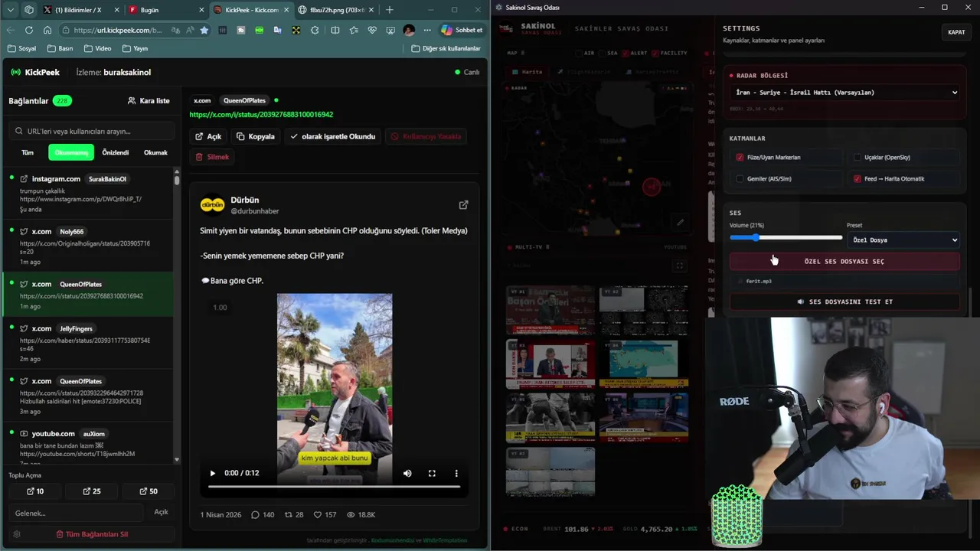Viewport: 980px width, 551px height.
Task: Expand Diğer sık kullanılanlar bookmarks folder
Action: pyautogui.click(x=446, y=48)
